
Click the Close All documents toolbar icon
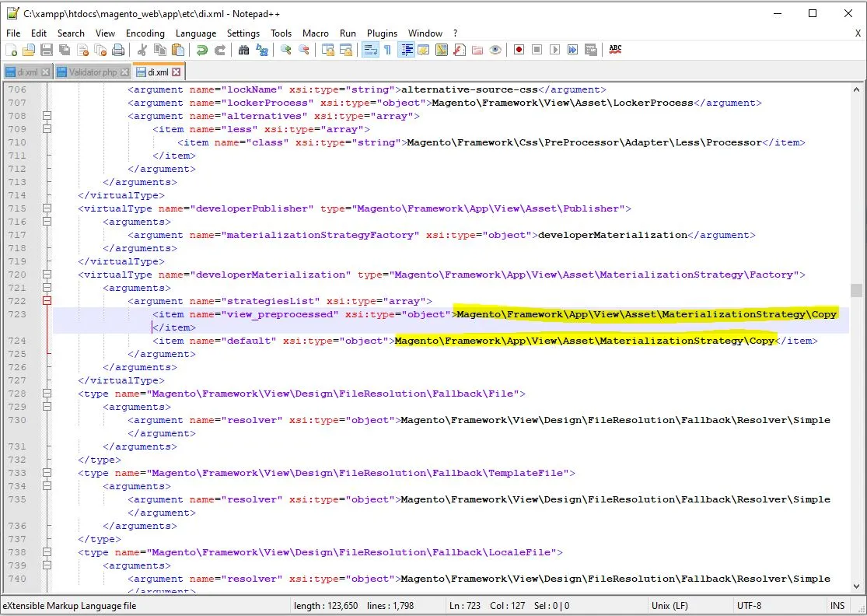click(100, 51)
